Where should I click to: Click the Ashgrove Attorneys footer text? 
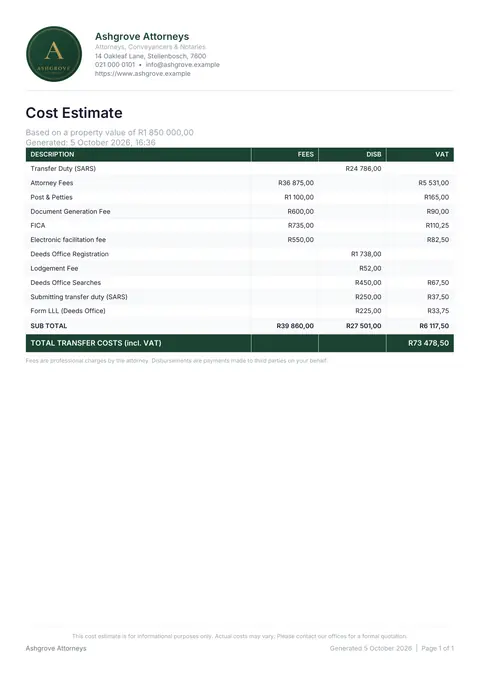coord(56,648)
